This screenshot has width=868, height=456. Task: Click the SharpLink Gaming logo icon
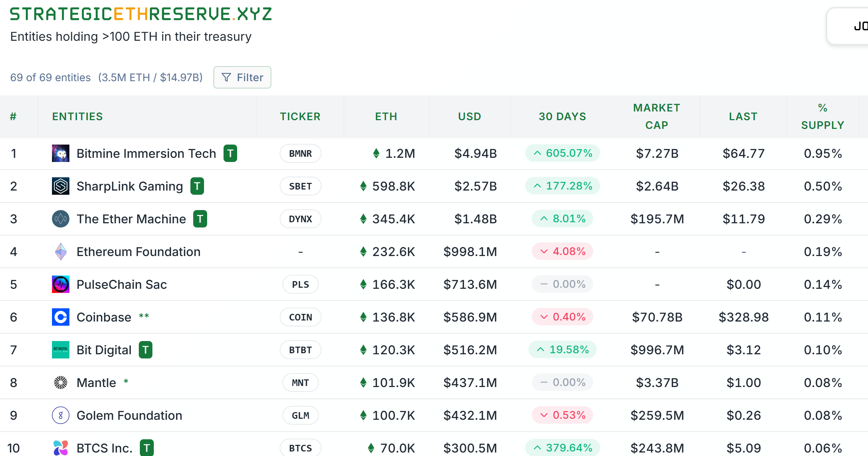61,186
